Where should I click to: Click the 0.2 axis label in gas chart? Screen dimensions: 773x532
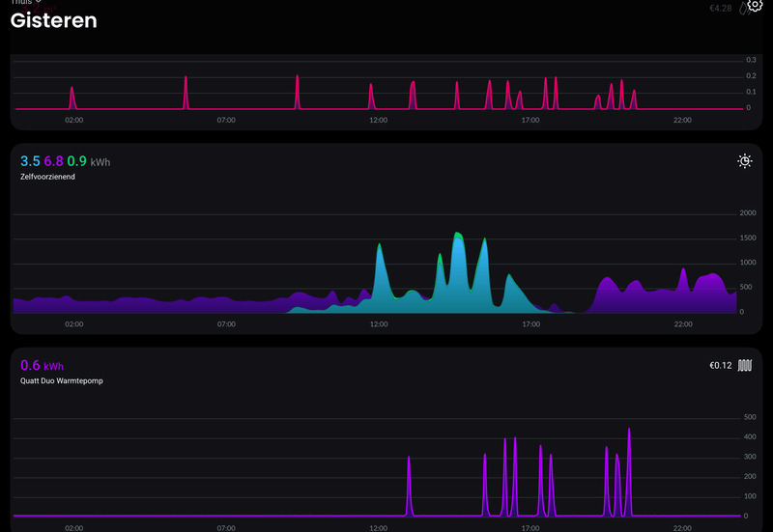751,76
